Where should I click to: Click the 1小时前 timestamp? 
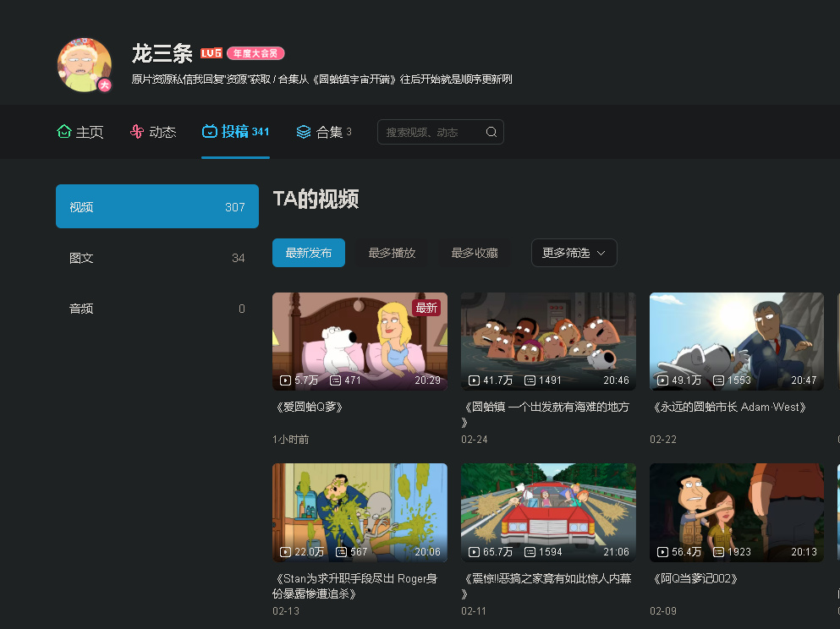[x=291, y=440]
